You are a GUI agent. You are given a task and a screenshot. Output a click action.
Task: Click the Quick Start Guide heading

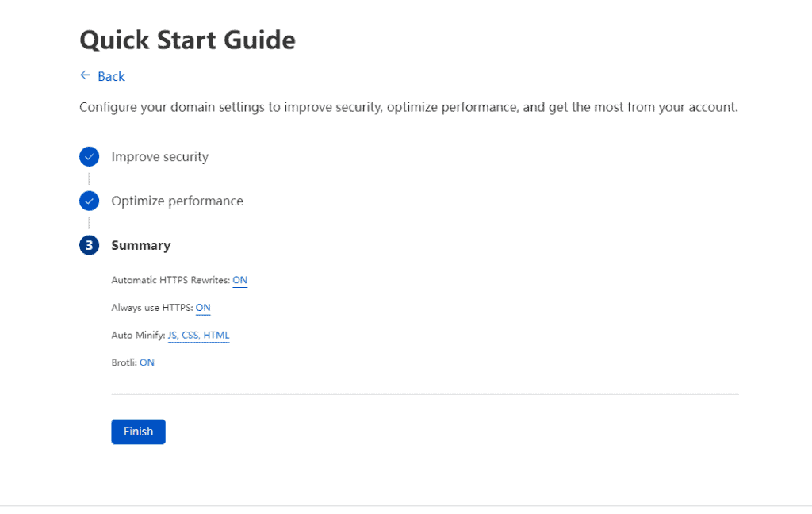point(187,40)
